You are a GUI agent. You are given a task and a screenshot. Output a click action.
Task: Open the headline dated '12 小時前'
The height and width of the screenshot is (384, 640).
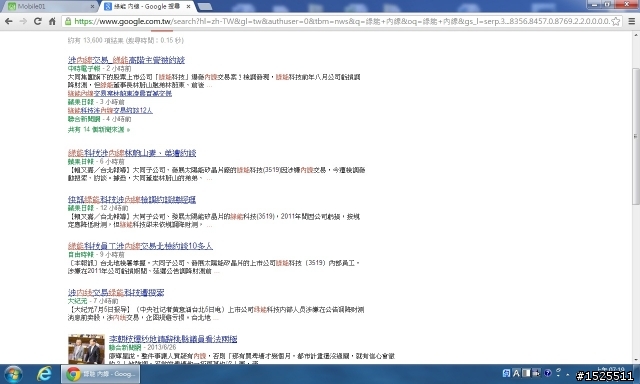[x=132, y=200]
